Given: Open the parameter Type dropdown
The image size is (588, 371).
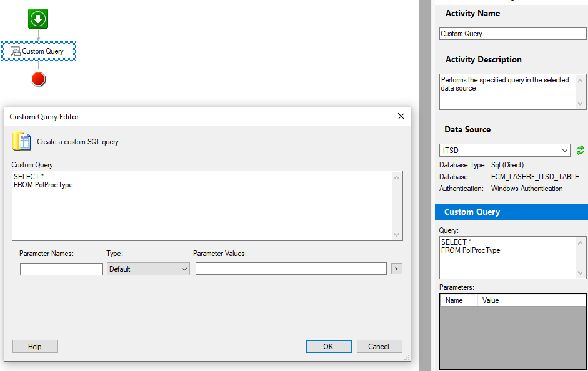Looking at the screenshot, I should click(148, 269).
